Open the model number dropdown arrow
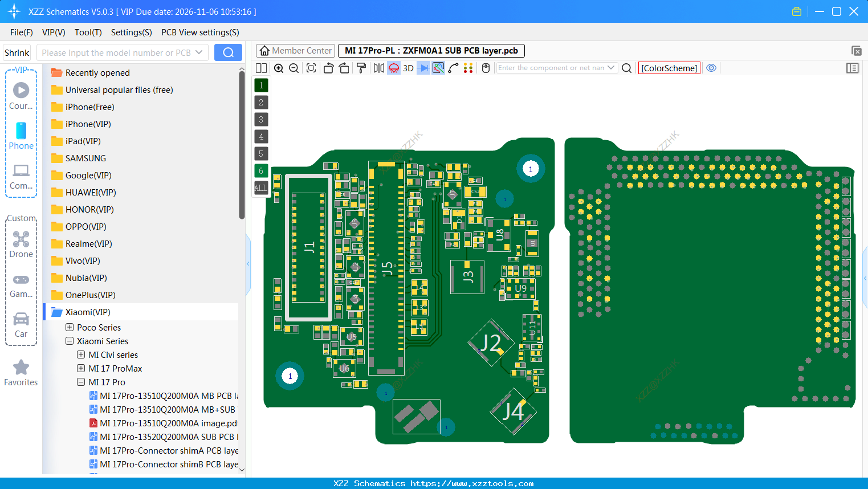Viewport: 868px width, 489px height. click(x=199, y=52)
